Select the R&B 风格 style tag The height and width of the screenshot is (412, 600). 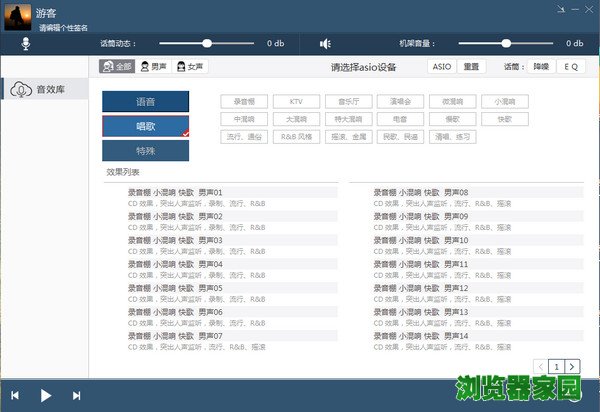coord(296,137)
